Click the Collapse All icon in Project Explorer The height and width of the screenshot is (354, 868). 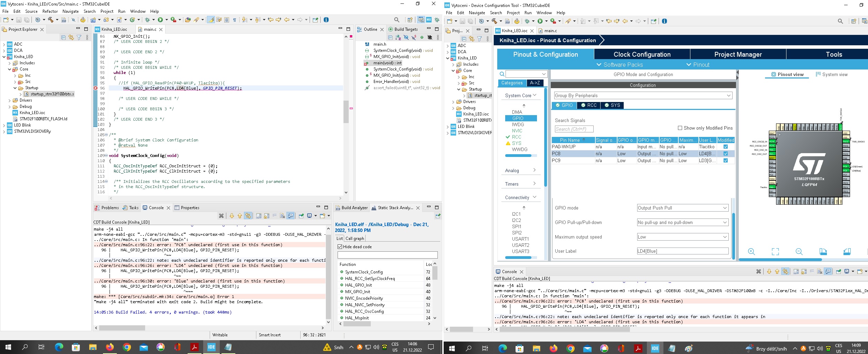[x=63, y=37]
